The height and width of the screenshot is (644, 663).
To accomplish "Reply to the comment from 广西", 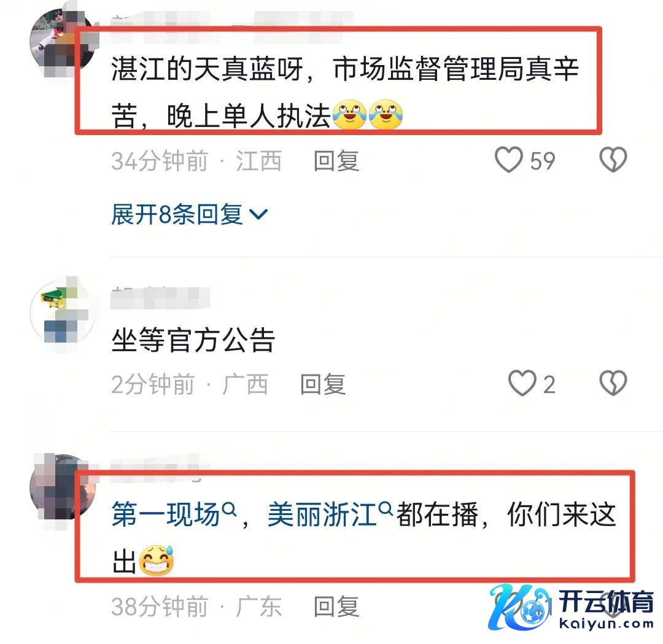I will click(323, 384).
